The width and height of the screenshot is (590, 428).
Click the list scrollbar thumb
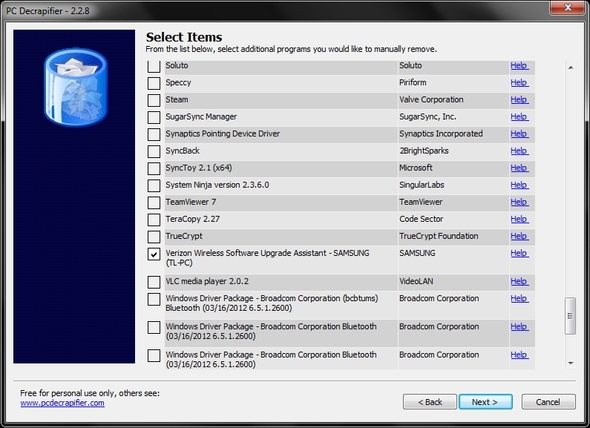[x=570, y=316]
